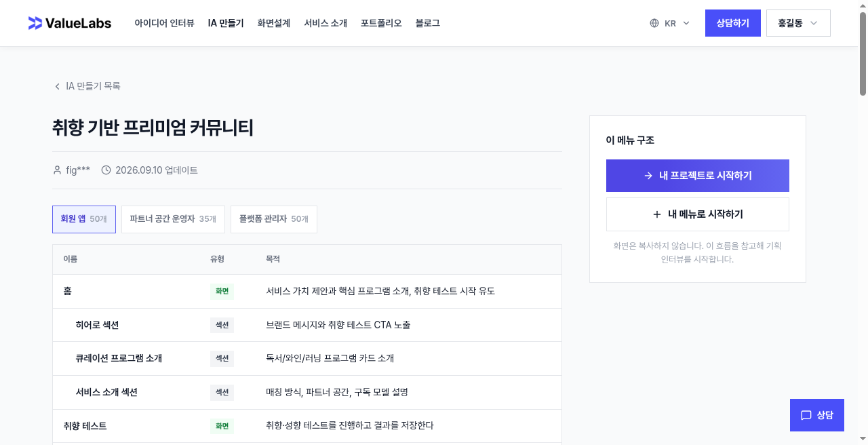
Task: Click the 취향 테스트 row name
Action: point(85,426)
